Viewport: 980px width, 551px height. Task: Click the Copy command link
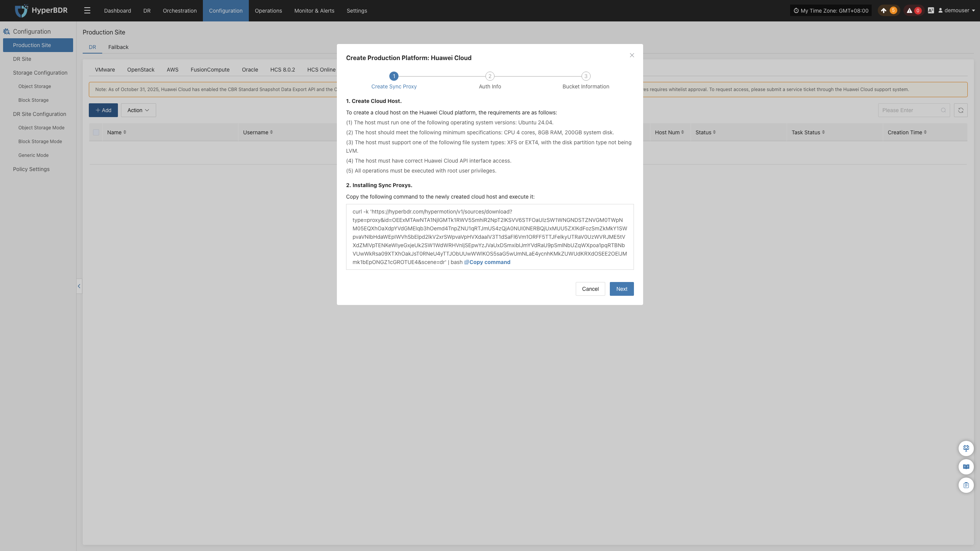pyautogui.click(x=490, y=262)
